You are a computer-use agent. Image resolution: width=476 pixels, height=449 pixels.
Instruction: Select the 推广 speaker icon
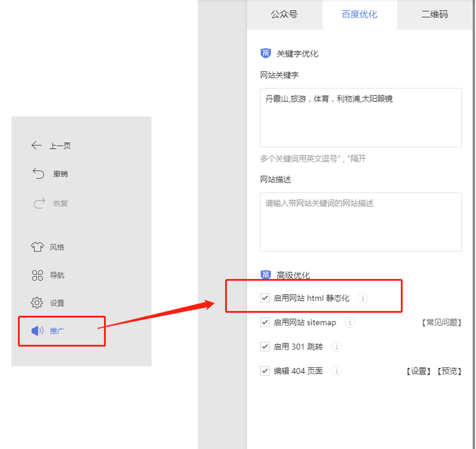37,331
